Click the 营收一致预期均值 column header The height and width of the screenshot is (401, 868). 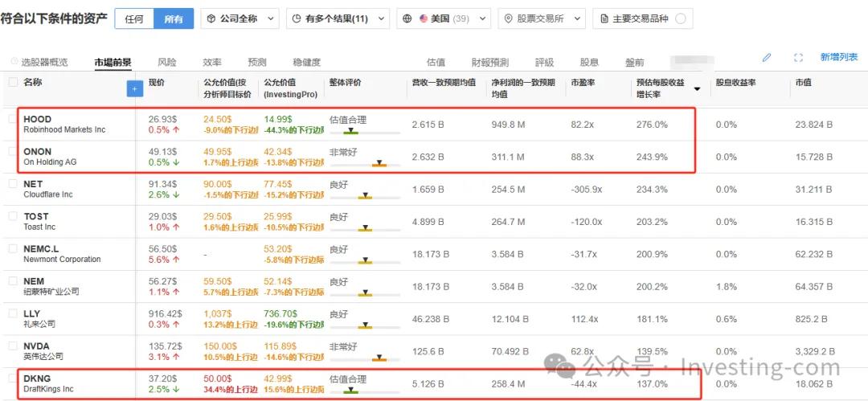[x=444, y=83]
